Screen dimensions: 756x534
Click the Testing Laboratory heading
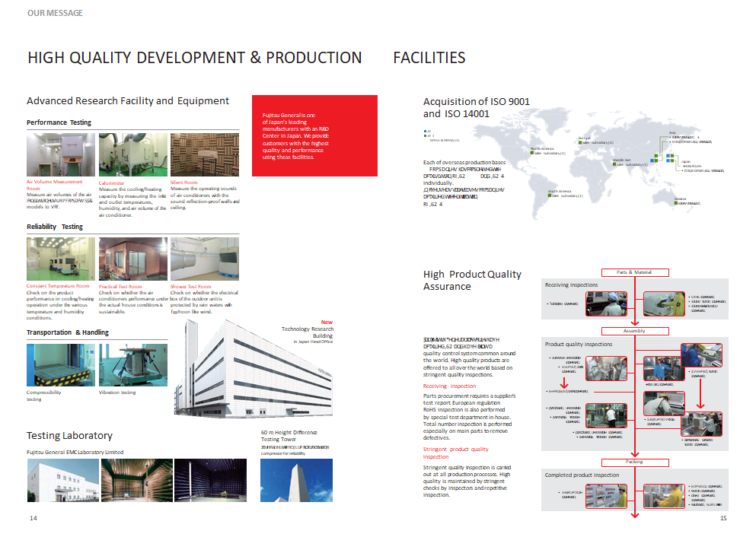point(69,436)
